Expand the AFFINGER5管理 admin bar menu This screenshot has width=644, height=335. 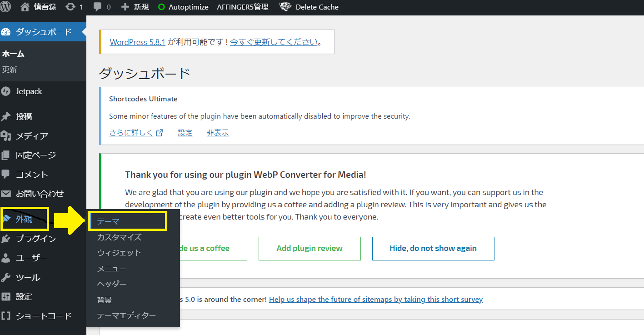(243, 7)
